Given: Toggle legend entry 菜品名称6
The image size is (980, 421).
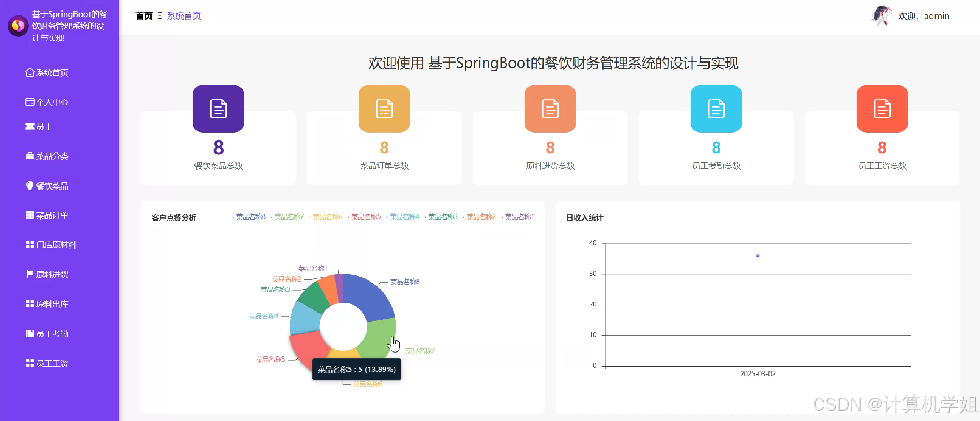Looking at the screenshot, I should tap(326, 217).
